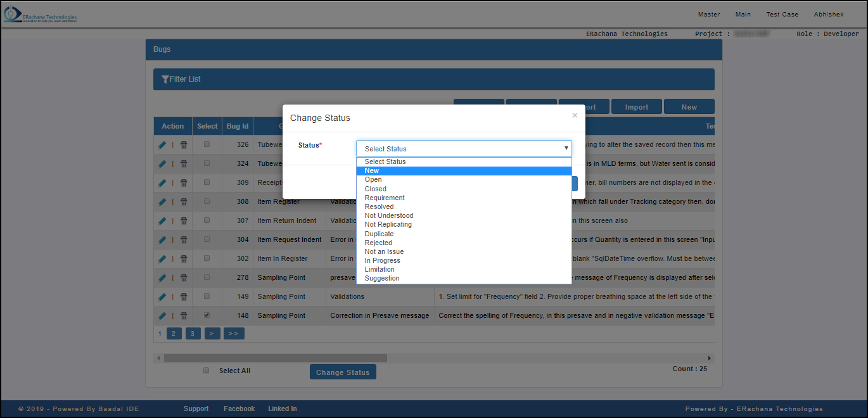Choose Closed in status list

point(464,189)
